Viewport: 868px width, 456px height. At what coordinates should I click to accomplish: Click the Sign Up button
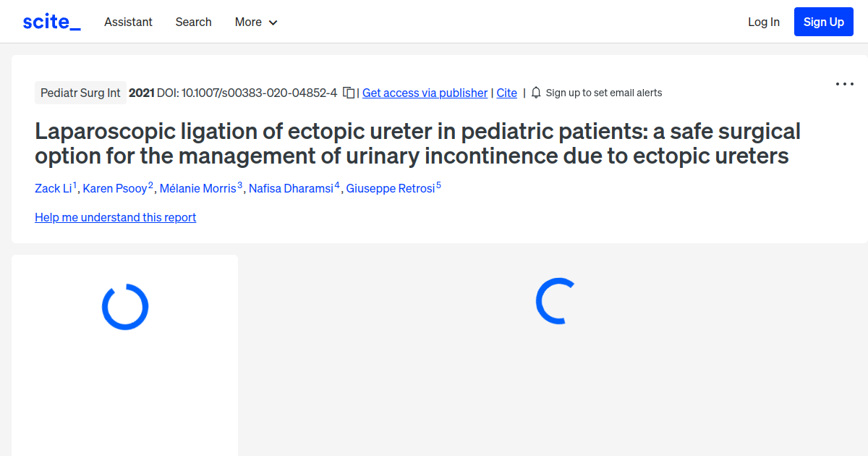pyautogui.click(x=823, y=21)
